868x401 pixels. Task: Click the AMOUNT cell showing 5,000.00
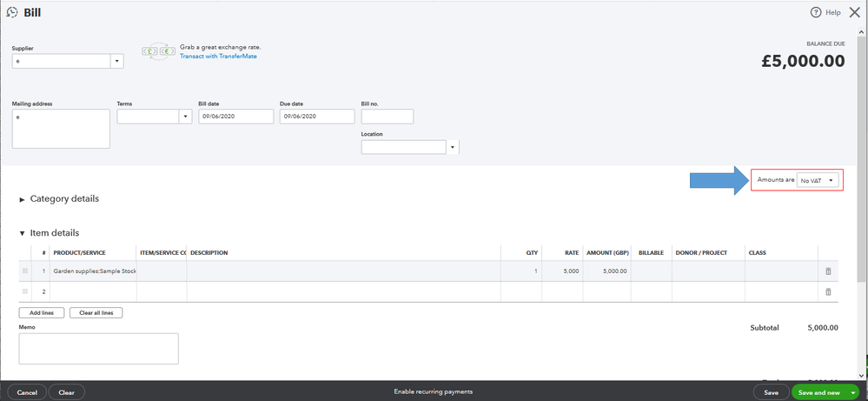(606, 271)
